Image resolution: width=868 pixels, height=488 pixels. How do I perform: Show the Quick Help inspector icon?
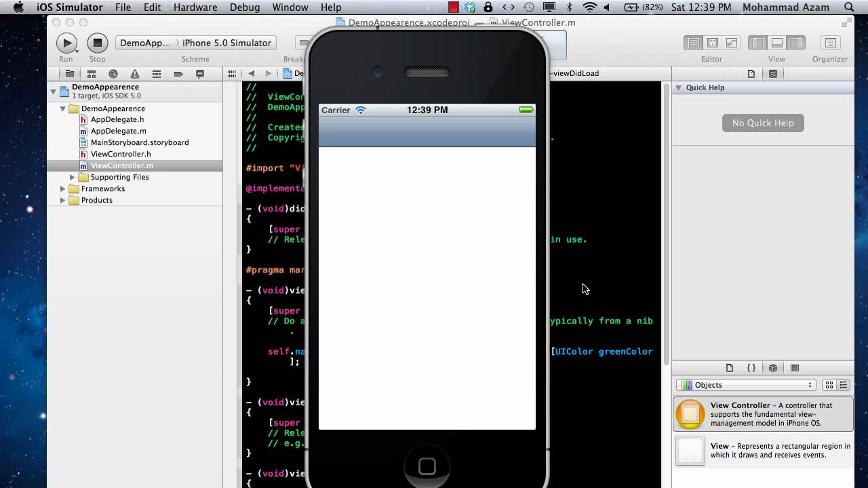click(x=773, y=74)
